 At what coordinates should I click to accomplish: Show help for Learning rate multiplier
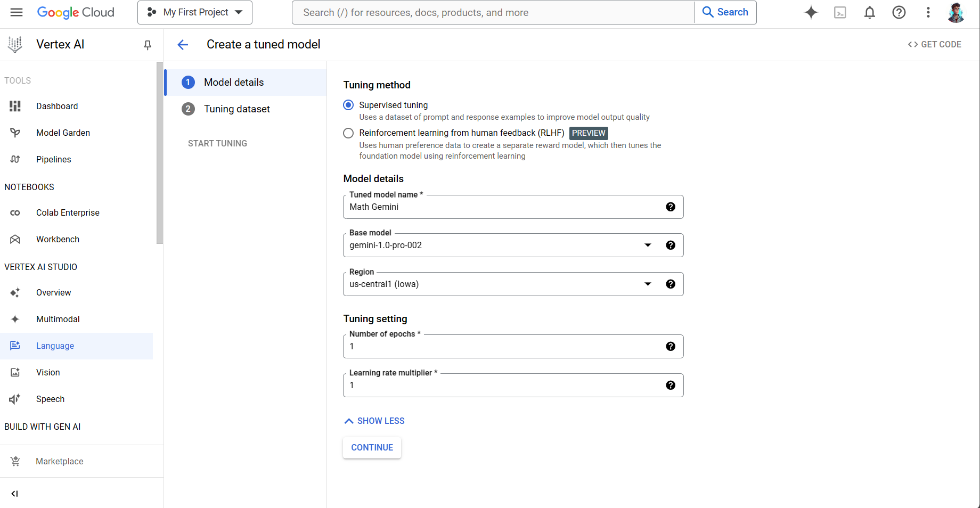click(671, 386)
